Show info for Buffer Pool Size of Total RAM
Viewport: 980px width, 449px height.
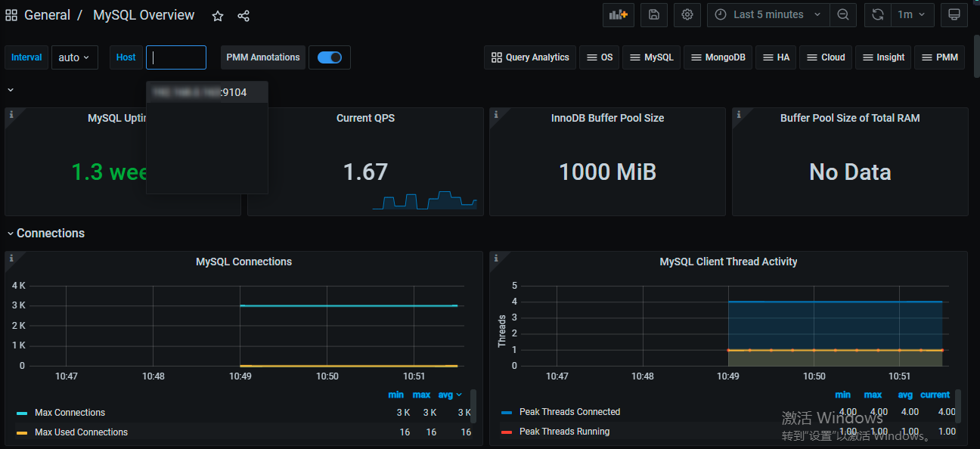coord(739,114)
